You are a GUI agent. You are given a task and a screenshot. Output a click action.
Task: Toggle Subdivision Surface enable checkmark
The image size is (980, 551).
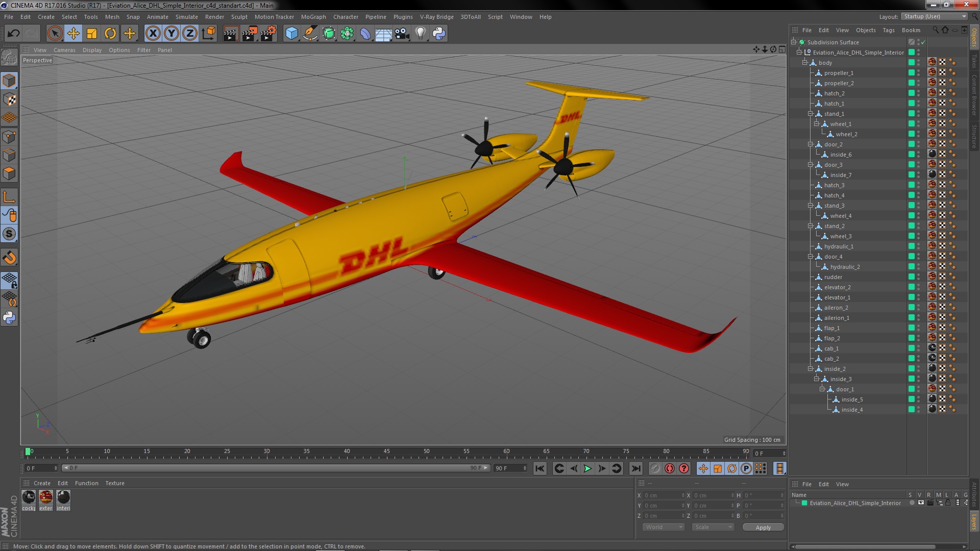pyautogui.click(x=923, y=42)
